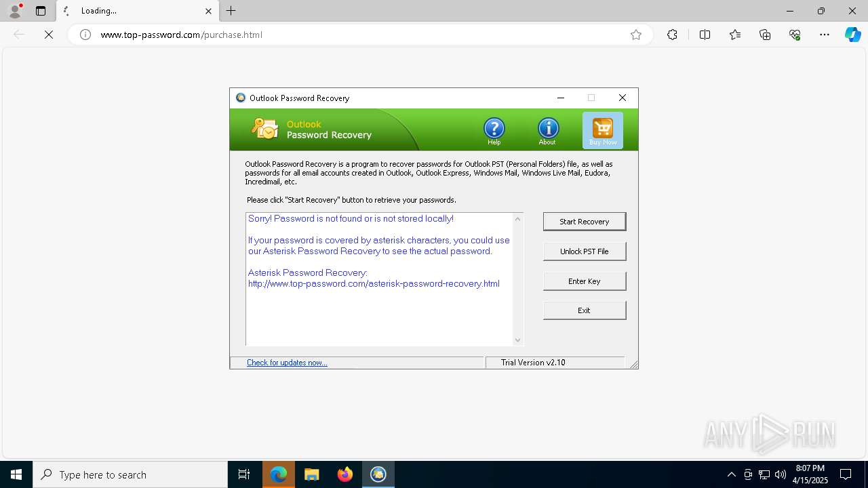868x488 pixels.
Task: Click the Outlook Password Recovery title bar icon
Action: pos(241,98)
